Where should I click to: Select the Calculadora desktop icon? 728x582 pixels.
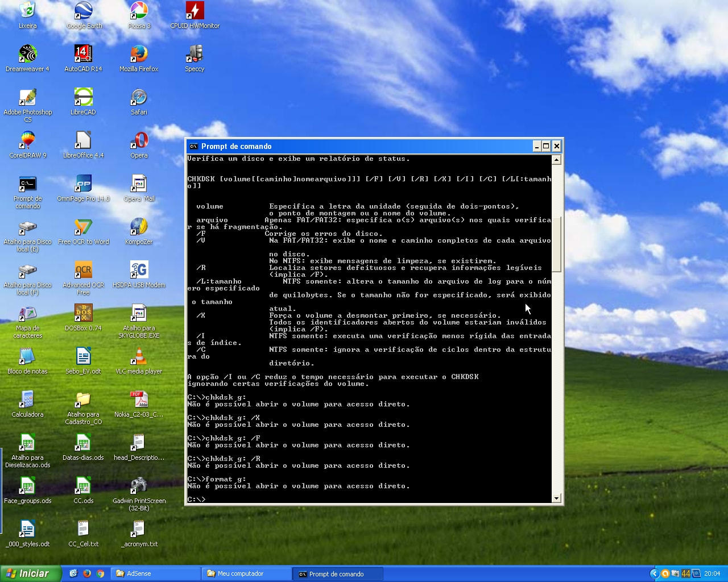[x=27, y=400]
